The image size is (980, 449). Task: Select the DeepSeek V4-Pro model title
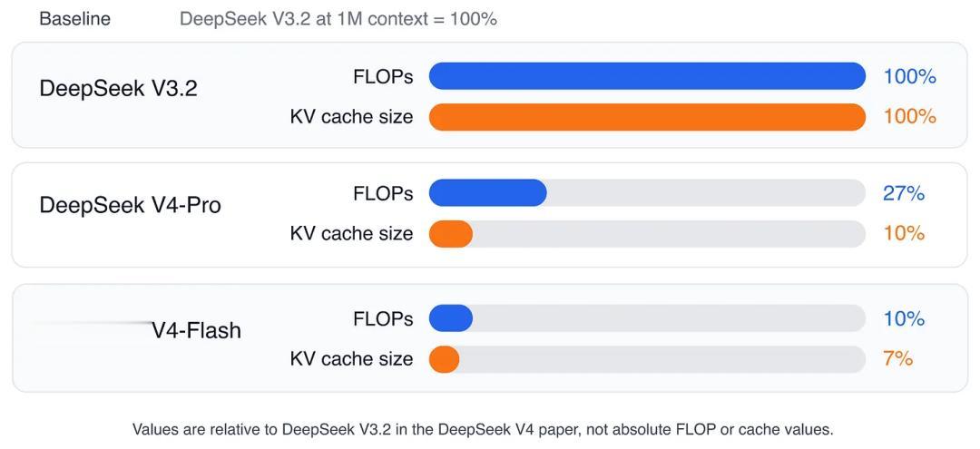130,205
